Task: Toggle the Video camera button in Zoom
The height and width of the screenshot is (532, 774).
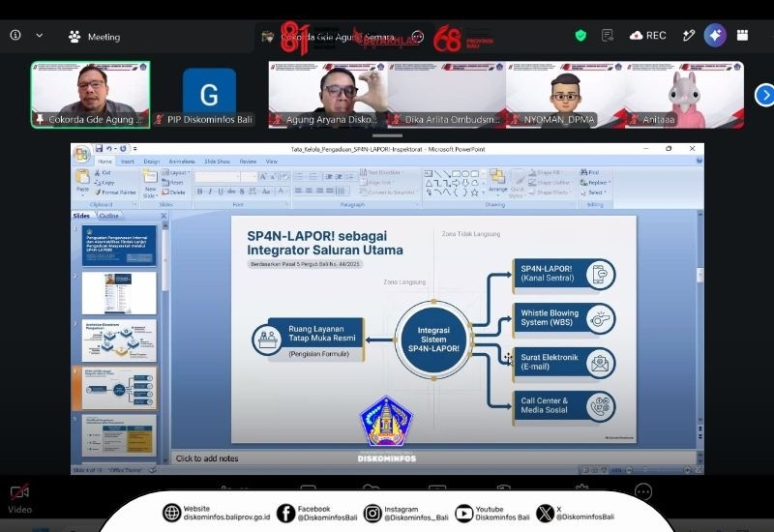Action: tap(19, 499)
